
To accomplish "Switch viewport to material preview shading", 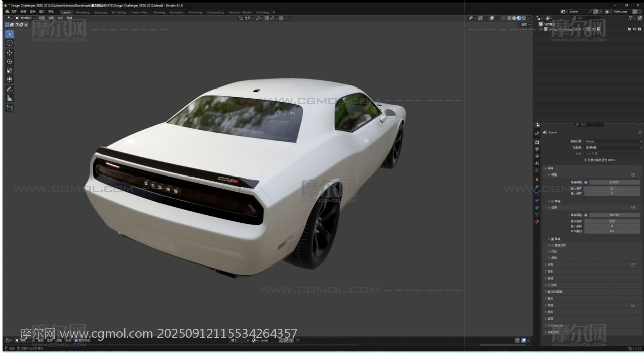I will (x=519, y=18).
